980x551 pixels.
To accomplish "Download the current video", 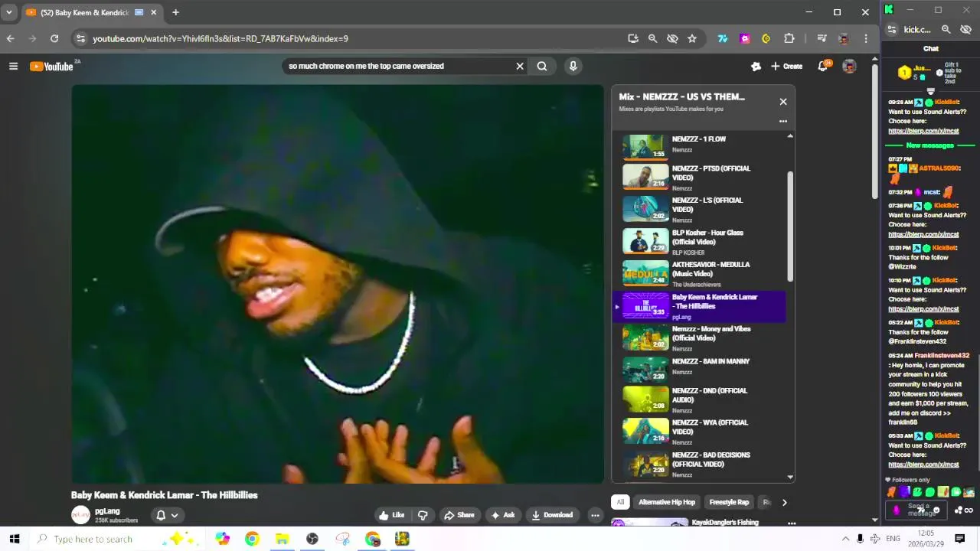I will [x=552, y=515].
